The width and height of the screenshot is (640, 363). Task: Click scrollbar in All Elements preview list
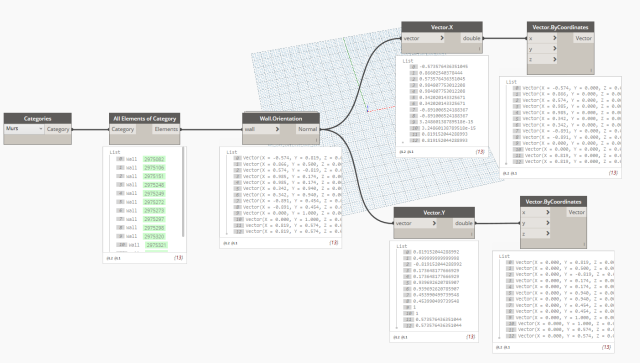tap(183, 192)
